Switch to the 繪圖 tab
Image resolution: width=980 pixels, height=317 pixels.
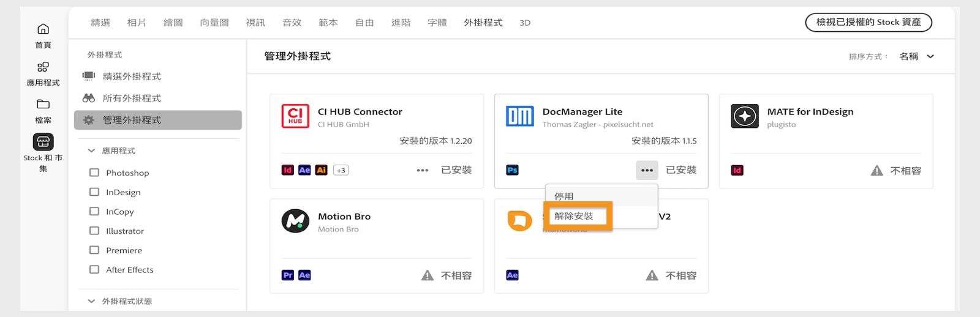pos(173,23)
